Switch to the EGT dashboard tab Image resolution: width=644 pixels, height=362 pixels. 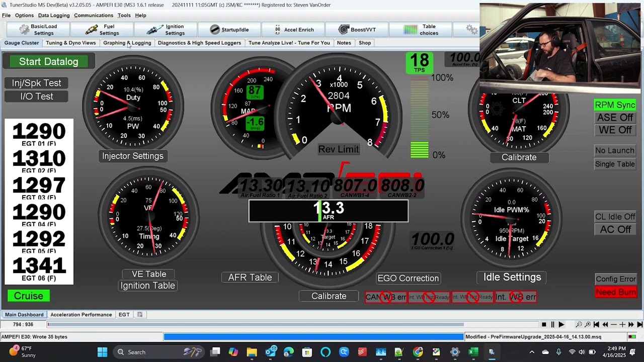pyautogui.click(x=124, y=315)
